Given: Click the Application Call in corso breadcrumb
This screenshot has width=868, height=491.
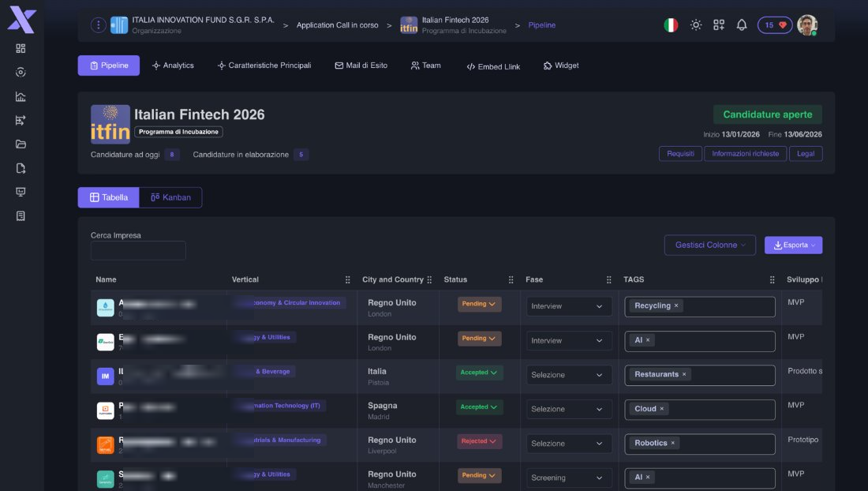Looking at the screenshot, I should tap(337, 25).
